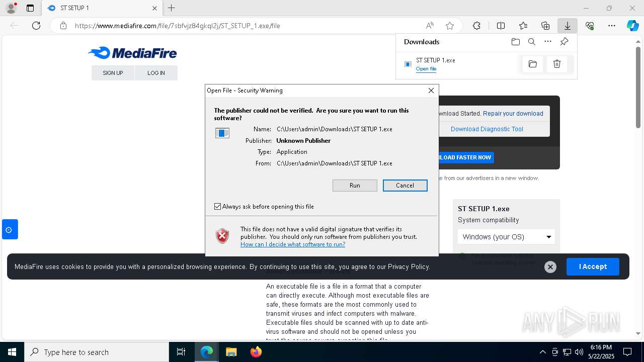This screenshot has height=362, width=644.
Task: Select the ST SETUP 1 browser tab
Action: (102, 8)
